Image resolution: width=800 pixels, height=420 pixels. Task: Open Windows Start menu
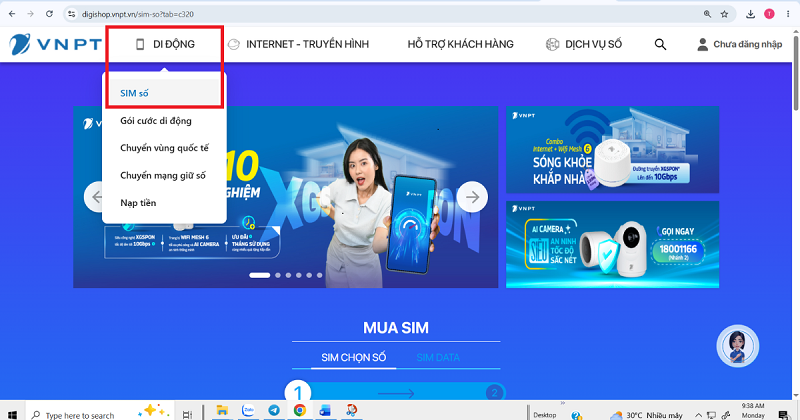coord(12,415)
